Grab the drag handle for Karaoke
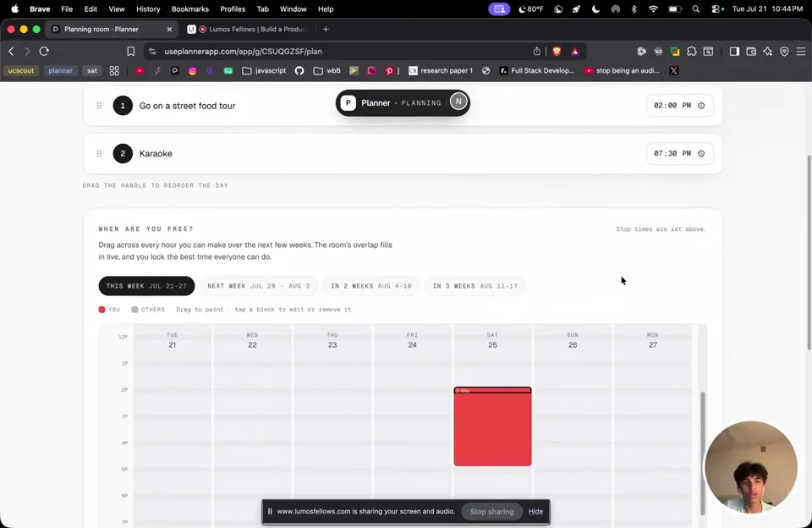Viewport: 812px width, 528px height. pos(99,153)
